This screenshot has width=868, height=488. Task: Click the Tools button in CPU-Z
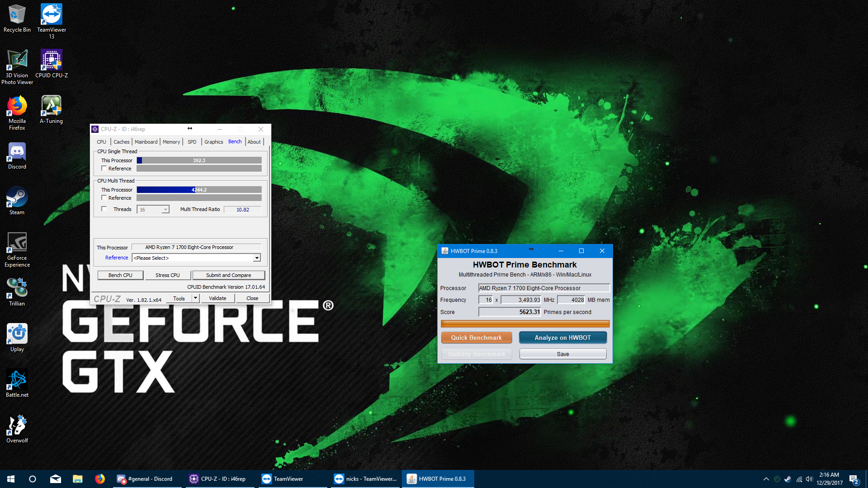(179, 298)
